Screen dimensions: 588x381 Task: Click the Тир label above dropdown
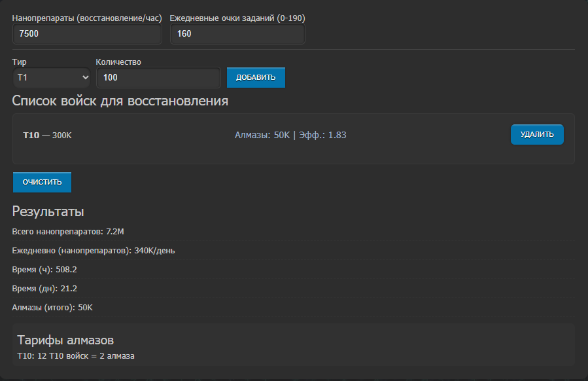(20, 62)
